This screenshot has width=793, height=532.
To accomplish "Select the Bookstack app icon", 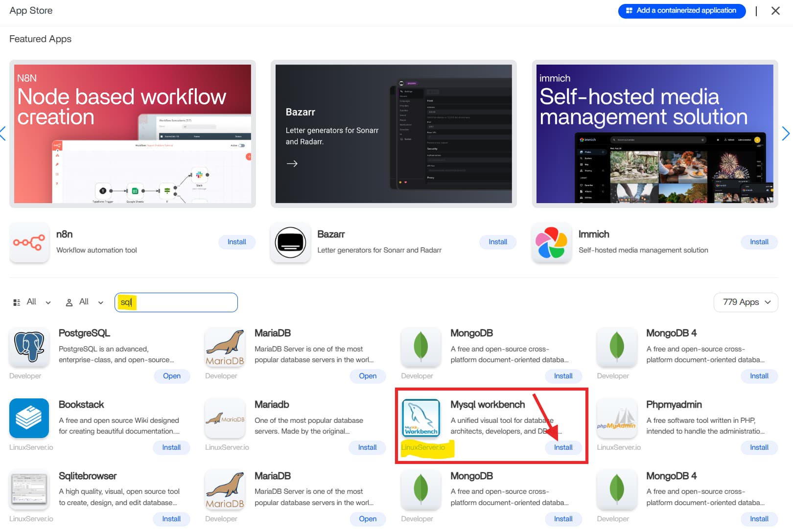I will tap(29, 418).
